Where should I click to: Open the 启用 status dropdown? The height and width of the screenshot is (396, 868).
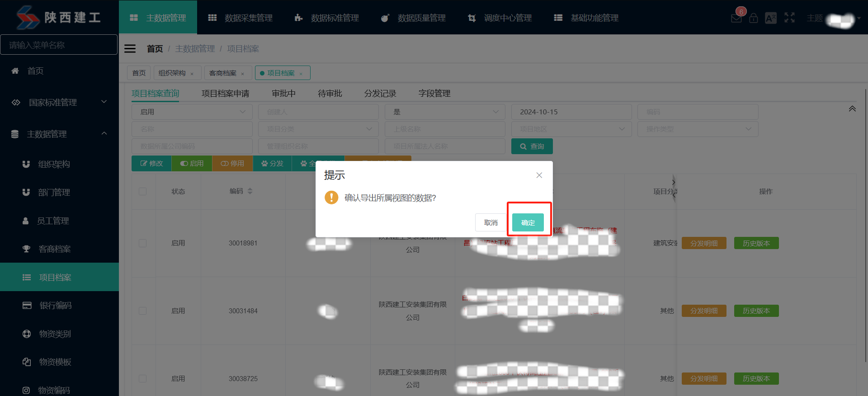192,112
